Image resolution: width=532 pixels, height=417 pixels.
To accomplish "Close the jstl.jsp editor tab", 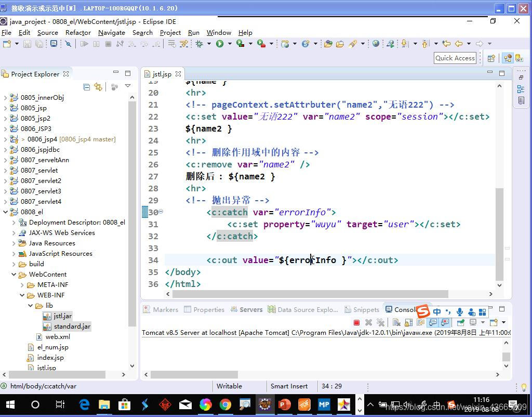I will pyautogui.click(x=178, y=74).
